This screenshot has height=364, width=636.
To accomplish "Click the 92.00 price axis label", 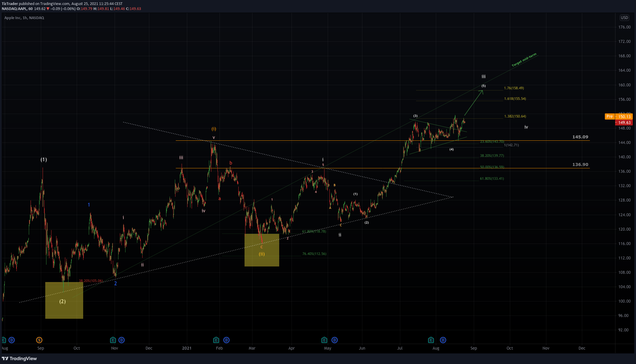I will pos(623,330).
